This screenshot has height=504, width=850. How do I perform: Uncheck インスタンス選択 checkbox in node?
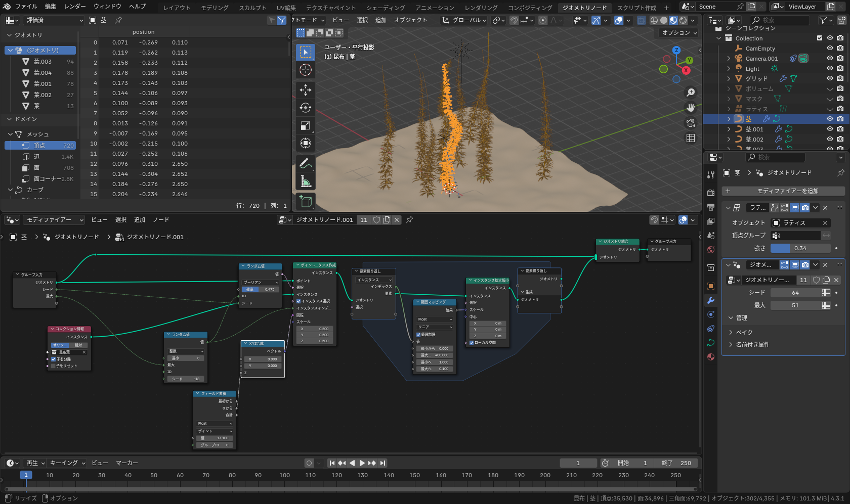pyautogui.click(x=299, y=301)
